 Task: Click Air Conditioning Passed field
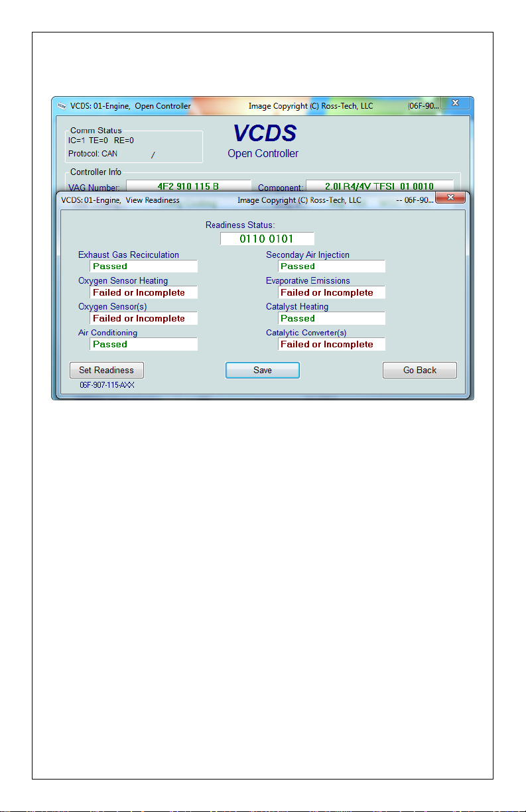[x=144, y=344]
